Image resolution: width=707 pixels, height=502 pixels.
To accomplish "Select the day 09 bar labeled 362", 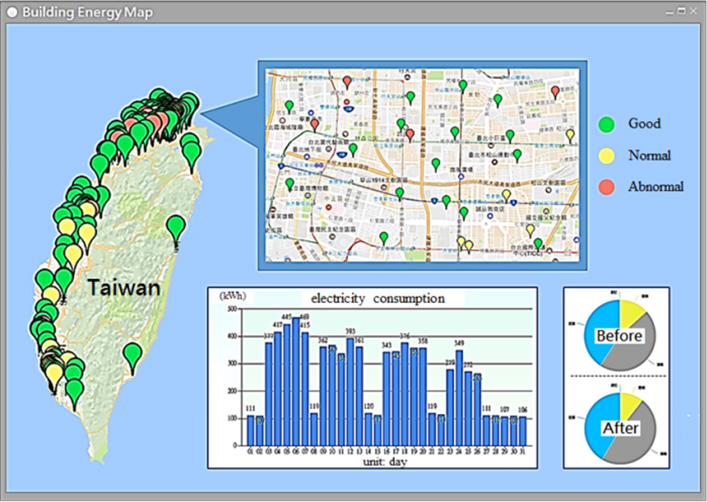I will point(323,396).
